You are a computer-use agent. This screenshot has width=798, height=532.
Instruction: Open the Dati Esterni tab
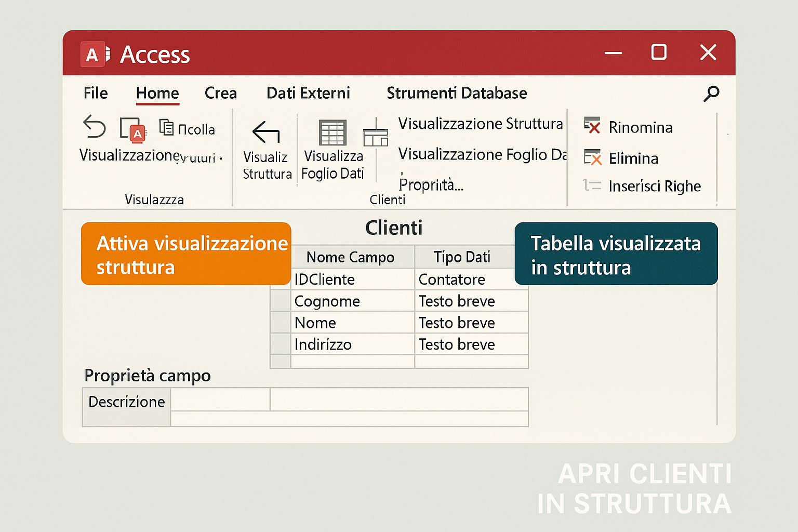click(308, 93)
